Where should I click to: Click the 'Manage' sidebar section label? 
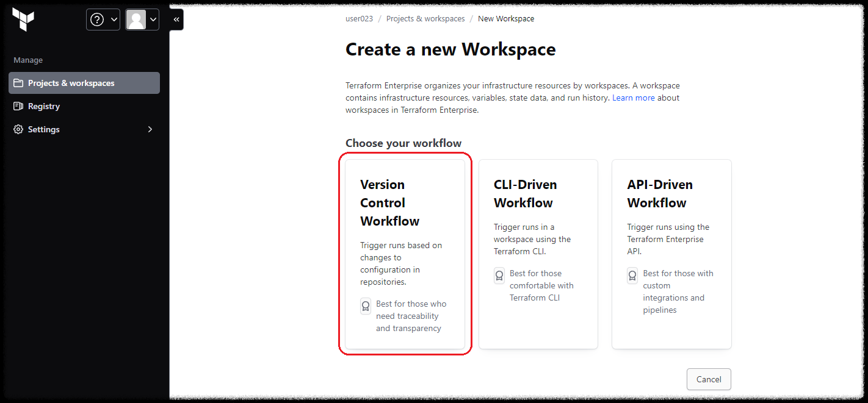28,60
